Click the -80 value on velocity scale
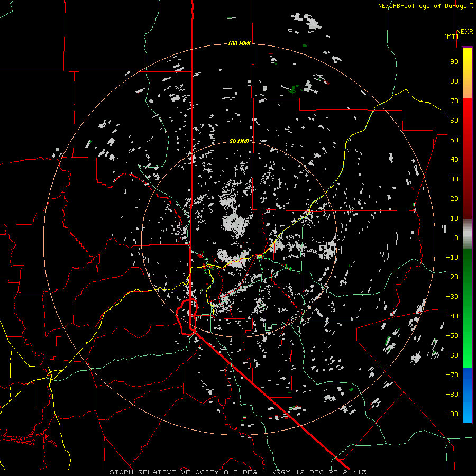The image size is (476, 476). [452, 395]
